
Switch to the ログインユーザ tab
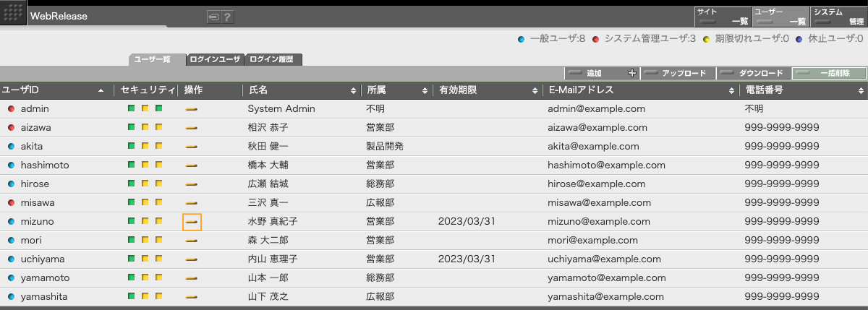(215, 59)
